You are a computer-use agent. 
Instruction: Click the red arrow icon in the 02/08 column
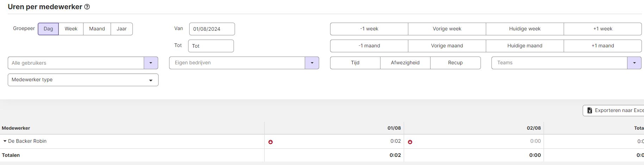410,142
